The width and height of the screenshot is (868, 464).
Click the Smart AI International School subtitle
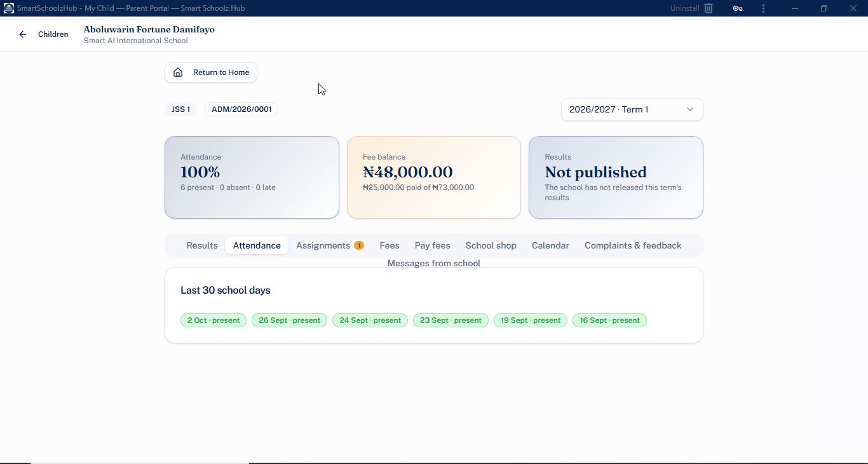(x=136, y=41)
